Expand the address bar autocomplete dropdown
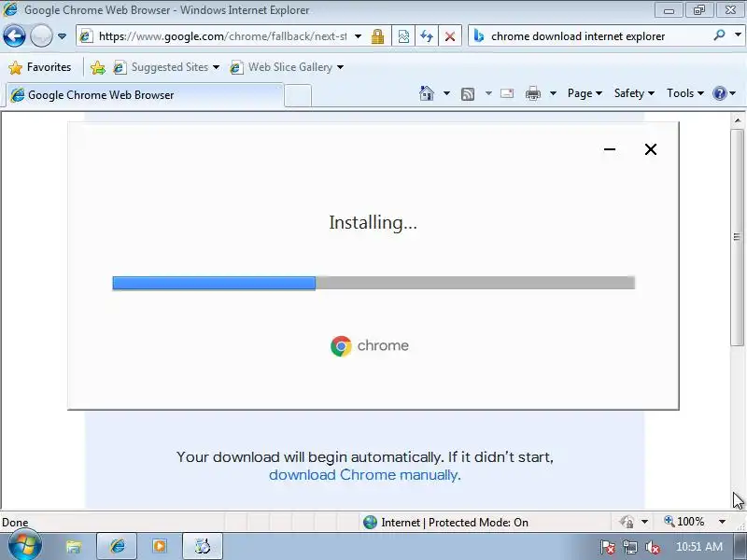Image resolution: width=747 pixels, height=560 pixels. pos(359,36)
